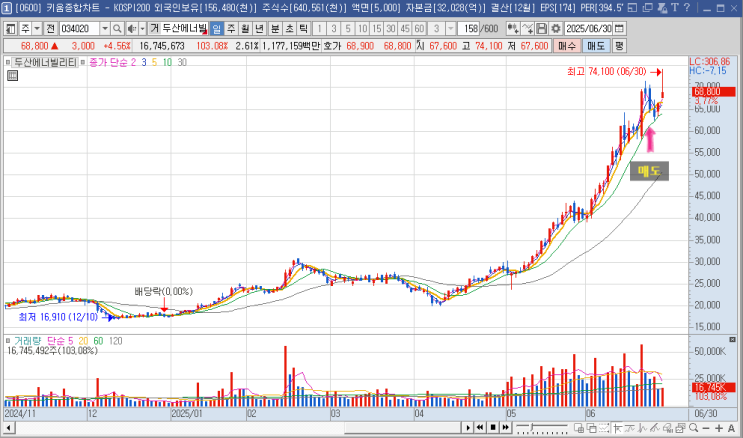Click the 매도 sell button in toolbar
Viewport: 743px width, 438px height.
[596, 46]
